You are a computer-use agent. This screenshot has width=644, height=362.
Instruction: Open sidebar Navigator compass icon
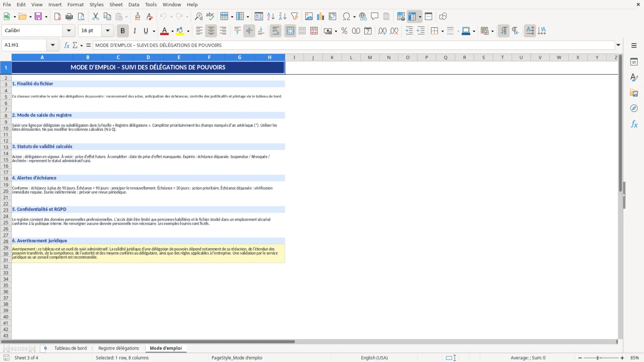point(634,109)
